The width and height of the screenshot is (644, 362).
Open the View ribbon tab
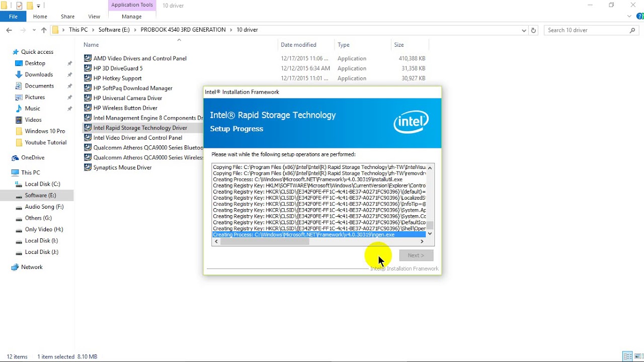[x=94, y=17]
